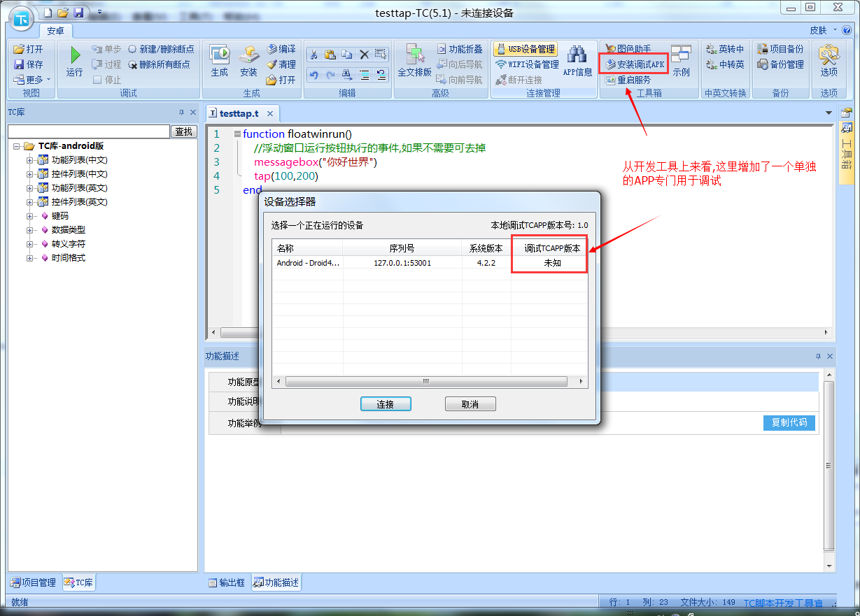Open the 更多 dropdown
860x616 pixels.
(31, 80)
